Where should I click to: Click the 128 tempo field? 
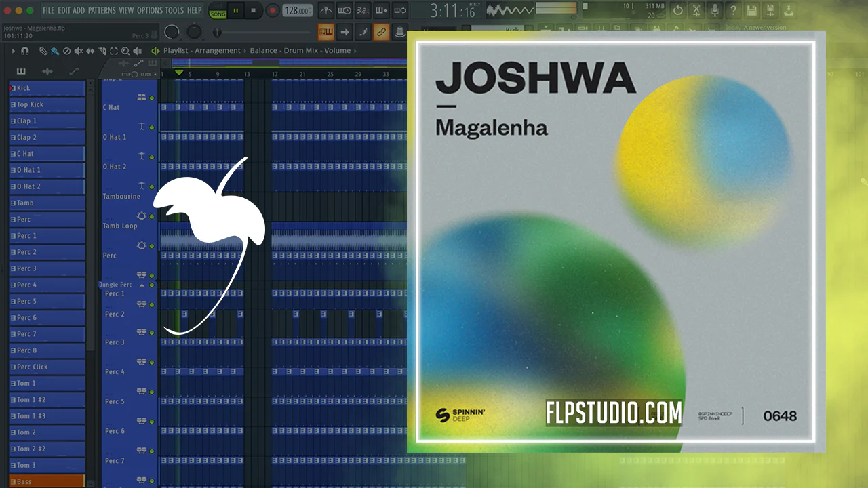tap(298, 11)
